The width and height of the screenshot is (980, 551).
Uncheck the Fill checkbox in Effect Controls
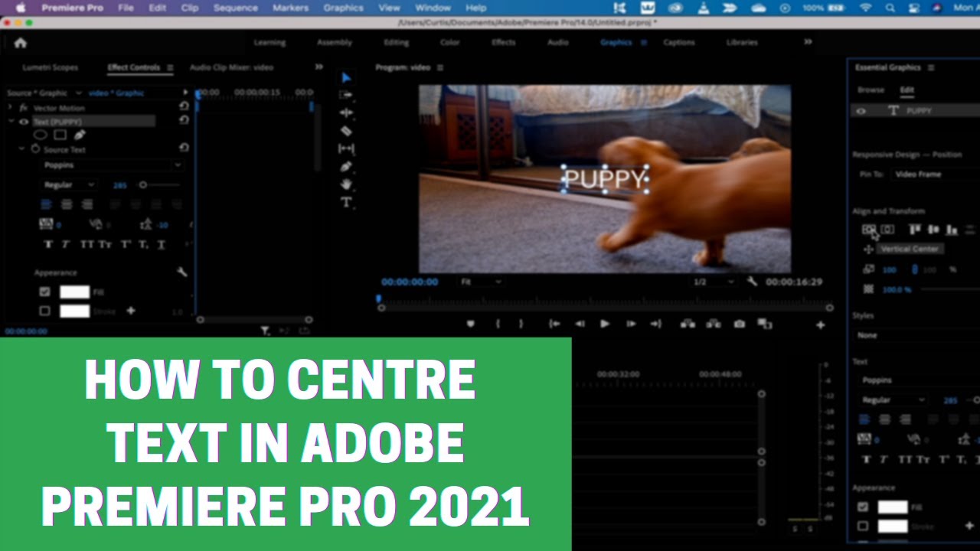click(x=44, y=292)
